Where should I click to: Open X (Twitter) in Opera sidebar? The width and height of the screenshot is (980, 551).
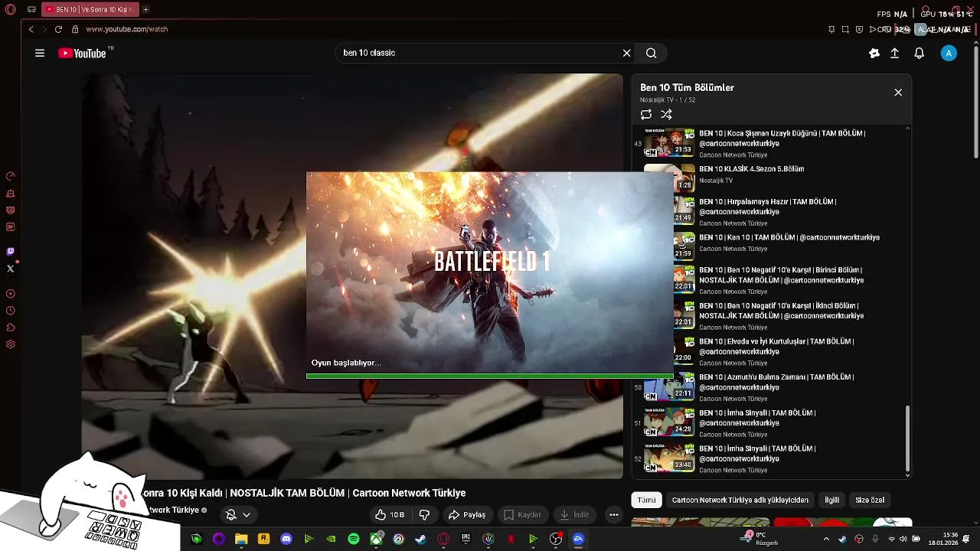(10, 269)
